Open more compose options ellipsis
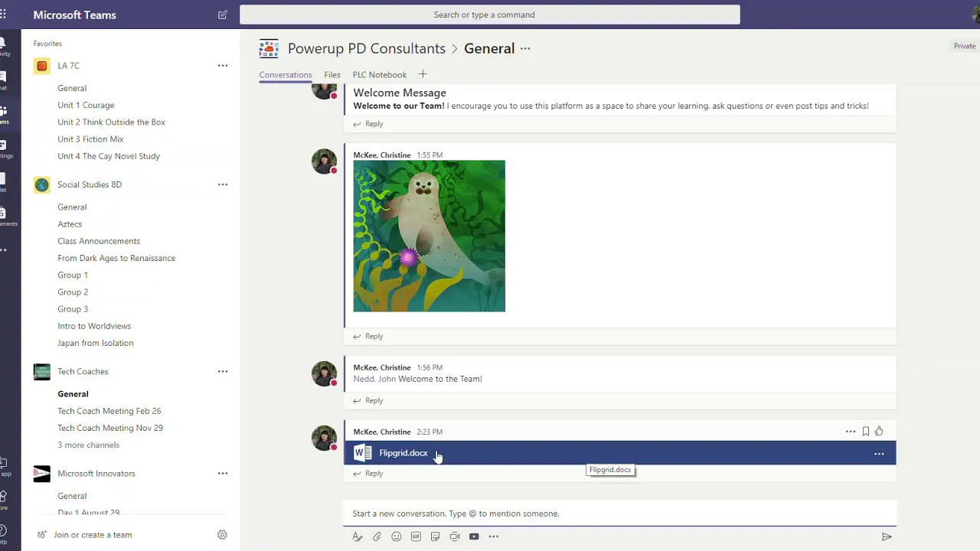 click(x=494, y=536)
